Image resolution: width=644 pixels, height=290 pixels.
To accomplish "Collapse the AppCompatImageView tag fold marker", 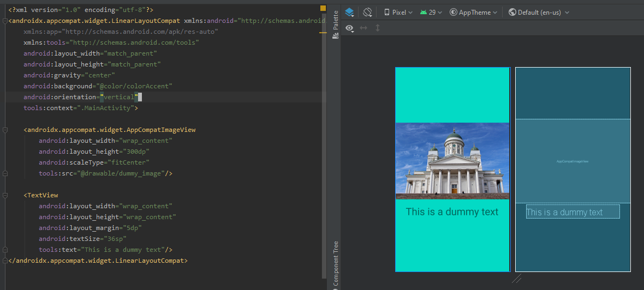I will [x=4, y=130].
